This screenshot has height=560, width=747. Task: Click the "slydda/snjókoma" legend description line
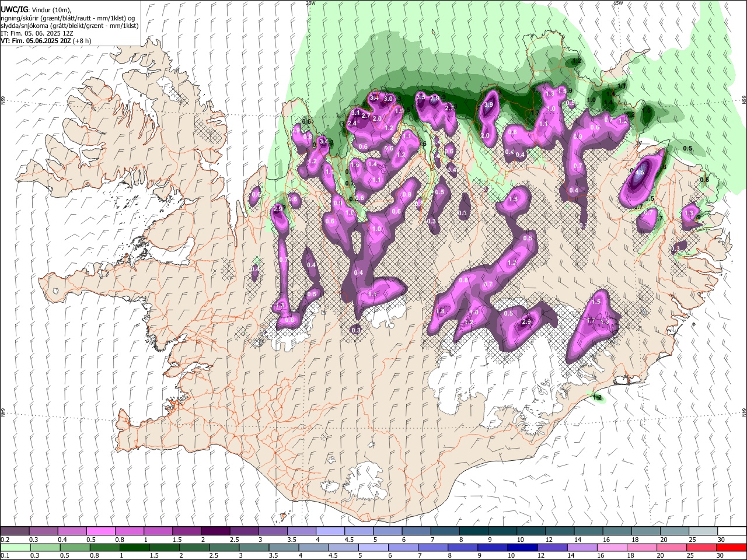pyautogui.click(x=69, y=26)
